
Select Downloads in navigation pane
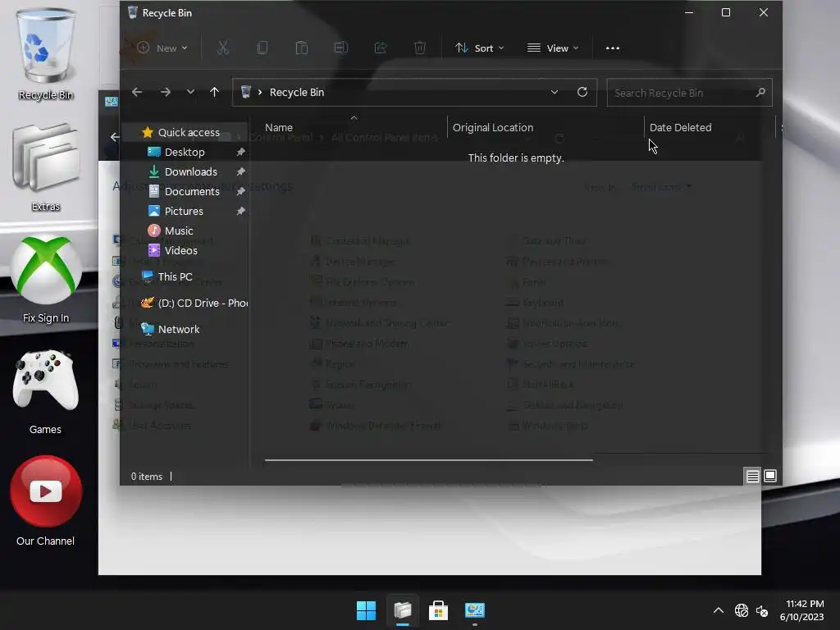[x=185, y=172]
